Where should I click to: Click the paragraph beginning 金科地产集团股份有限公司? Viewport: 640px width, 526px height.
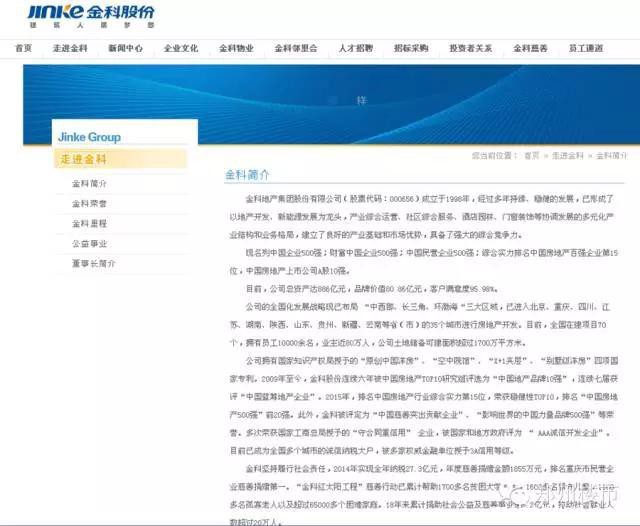(422, 217)
